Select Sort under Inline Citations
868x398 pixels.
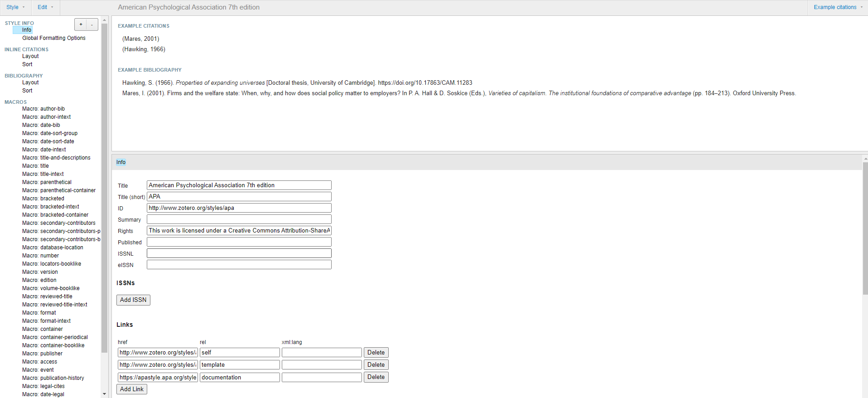point(27,64)
